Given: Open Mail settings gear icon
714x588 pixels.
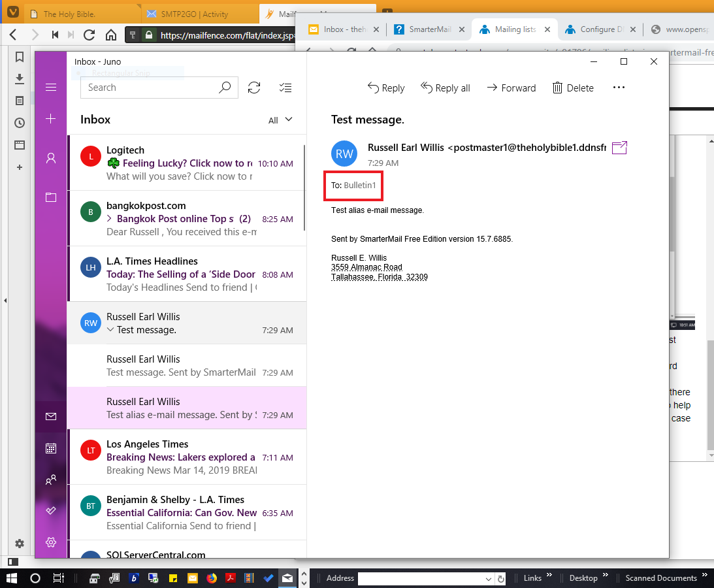Looking at the screenshot, I should [51, 542].
